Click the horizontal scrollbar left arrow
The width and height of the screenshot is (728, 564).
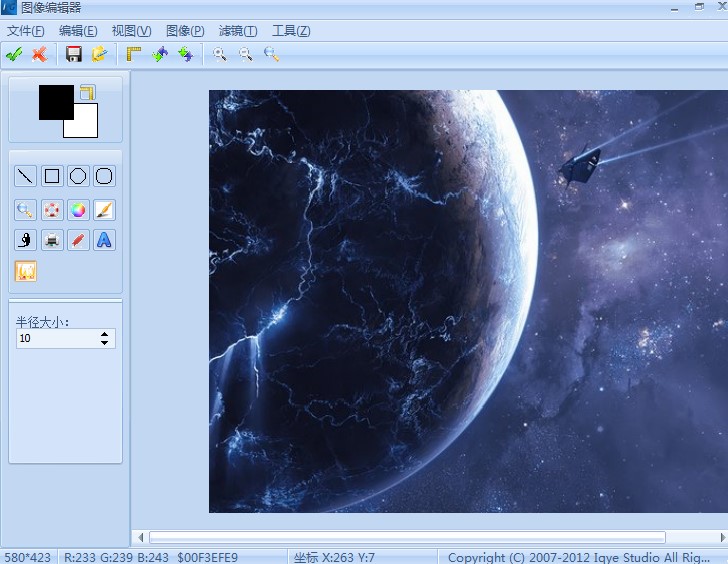pos(141,537)
